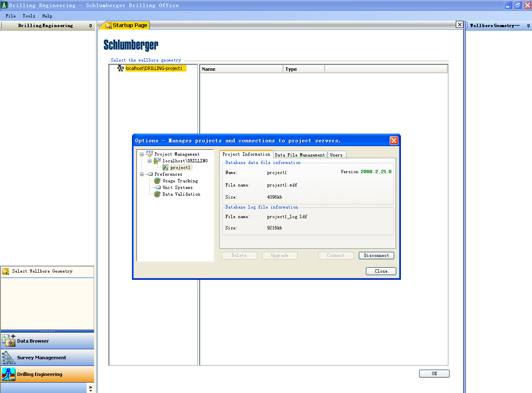The height and width of the screenshot is (393, 532).
Task: Select localhost\DRILLING-project1 in the wellbore tree
Action: pos(156,68)
